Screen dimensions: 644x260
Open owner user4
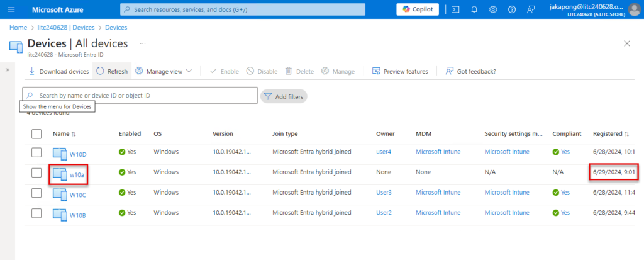pos(384,152)
